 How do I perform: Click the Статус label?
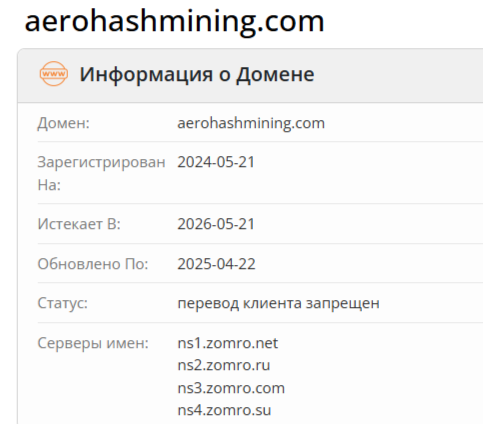[x=62, y=303]
